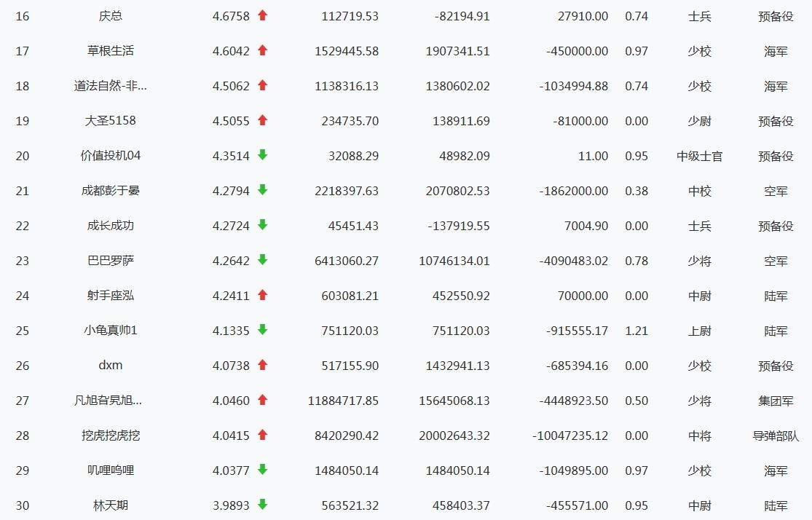Click the red up arrow for 大圣5158

point(263,120)
